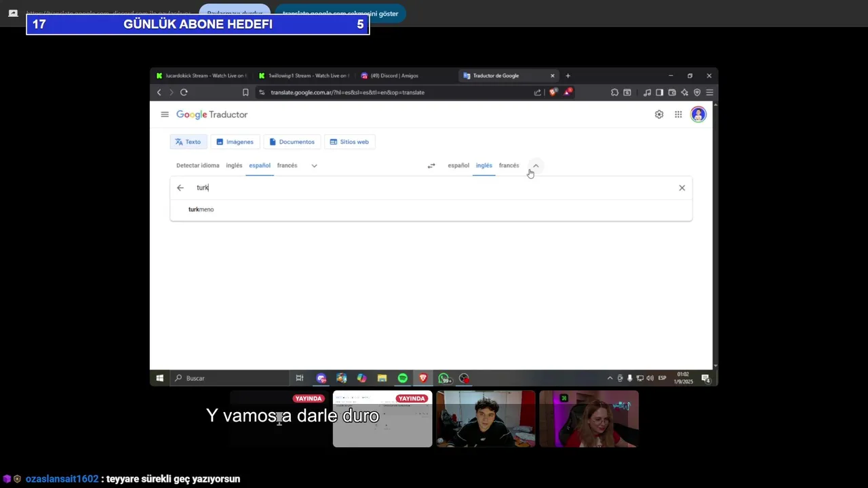Select 'español' as target language
Viewport: 868px width, 488px height.
(458, 165)
